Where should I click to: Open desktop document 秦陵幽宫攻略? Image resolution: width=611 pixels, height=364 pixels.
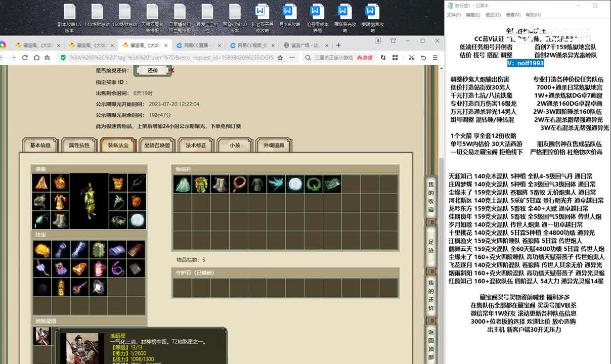[372, 17]
